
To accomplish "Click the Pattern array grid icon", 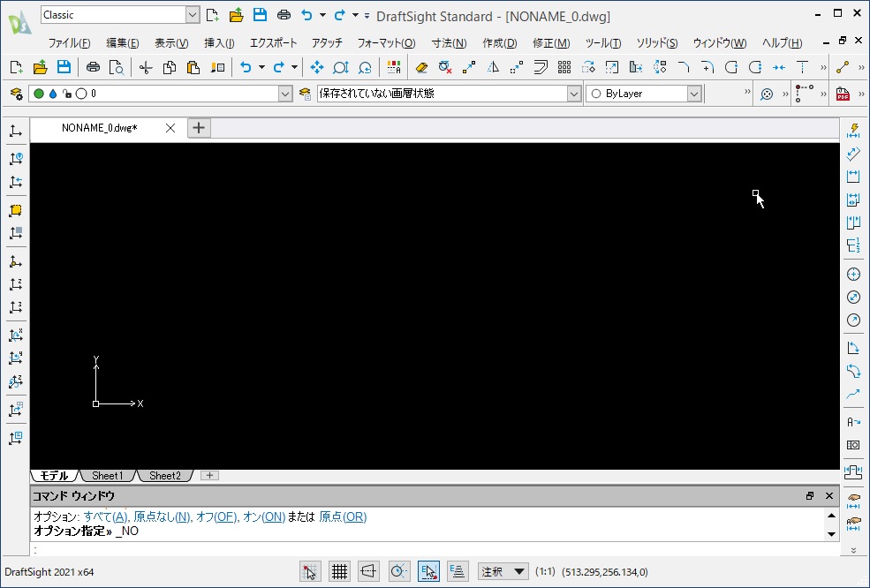I will 564,68.
